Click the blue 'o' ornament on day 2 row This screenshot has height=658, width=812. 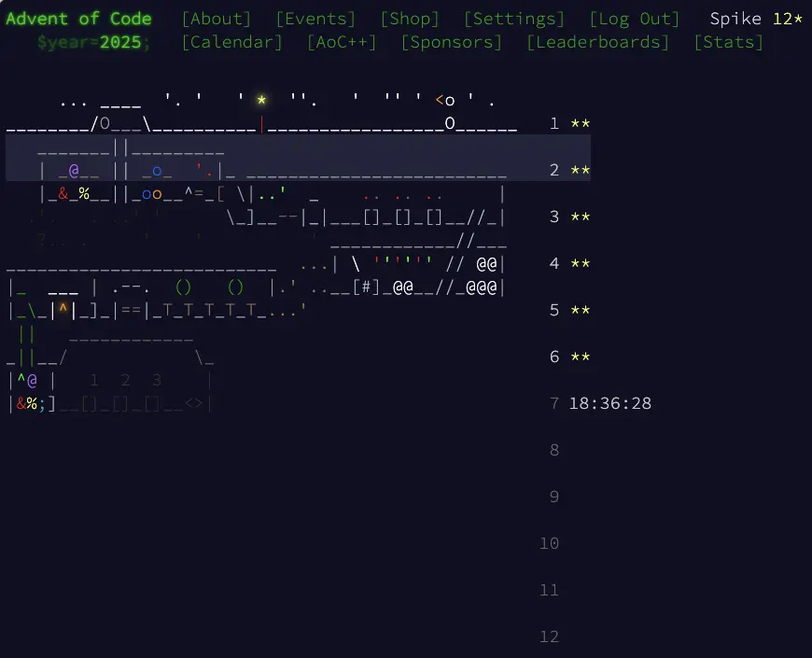pyautogui.click(x=156, y=171)
